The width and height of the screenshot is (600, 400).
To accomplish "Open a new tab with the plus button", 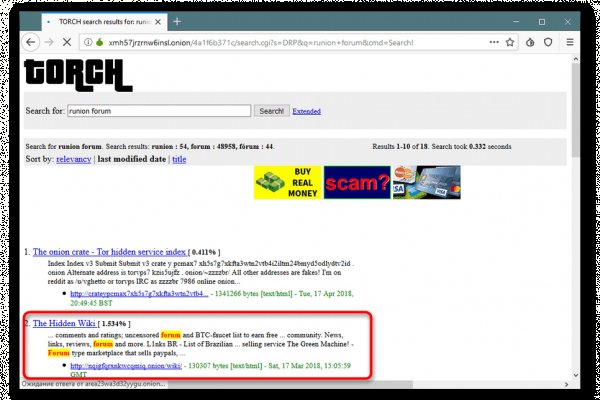I will (x=176, y=20).
